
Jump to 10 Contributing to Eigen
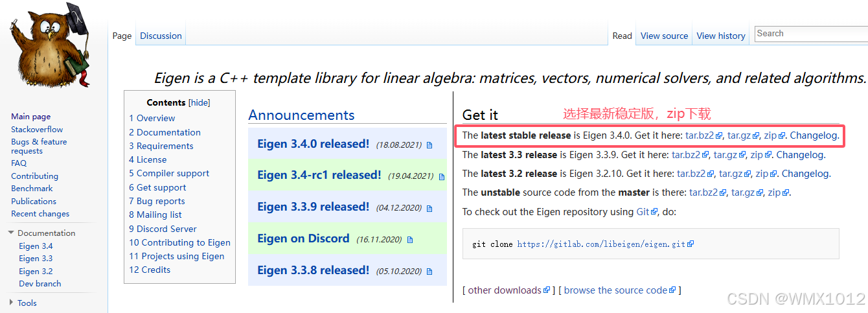click(179, 242)
